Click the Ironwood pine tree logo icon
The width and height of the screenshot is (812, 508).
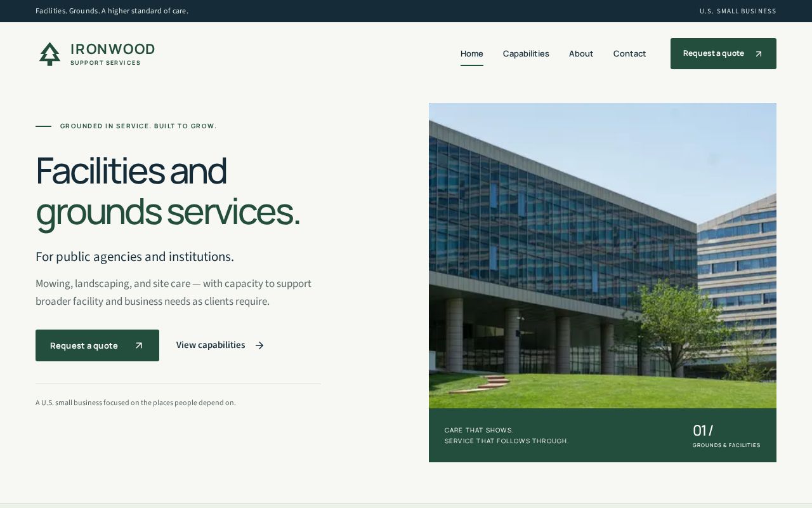(x=49, y=54)
